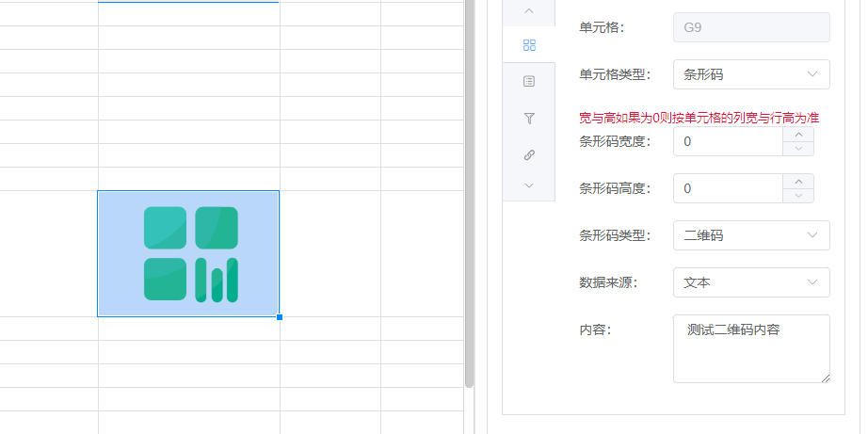Image resolution: width=868 pixels, height=434 pixels.
Task: Open the grid cell-properties tab icon
Action: pyautogui.click(x=529, y=45)
